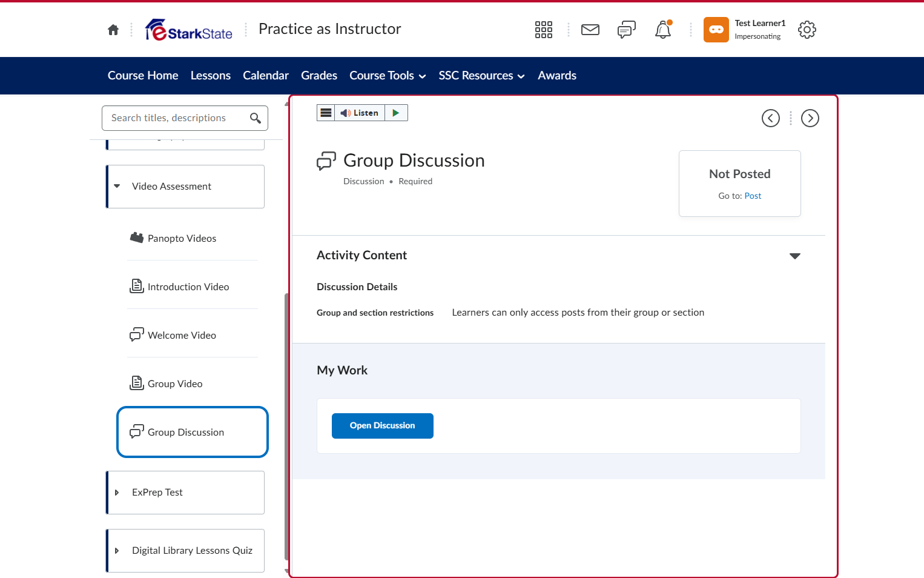The width and height of the screenshot is (924, 578).
Task: Click the Stark State logo
Action: click(x=189, y=30)
